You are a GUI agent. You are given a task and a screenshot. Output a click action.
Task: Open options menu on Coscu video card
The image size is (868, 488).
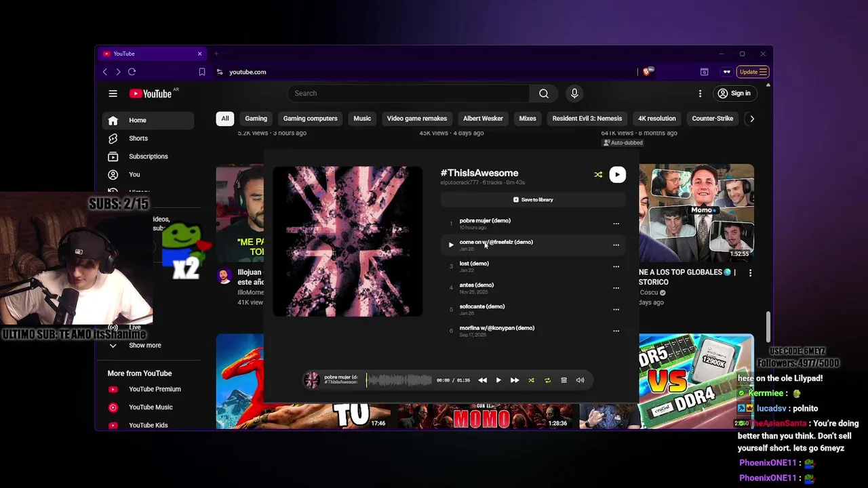[750, 272]
